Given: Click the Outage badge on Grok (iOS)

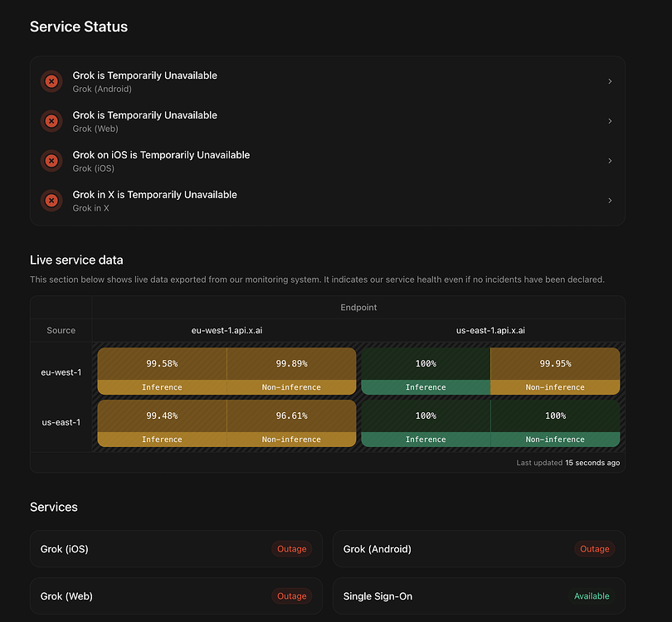Looking at the screenshot, I should click(291, 549).
